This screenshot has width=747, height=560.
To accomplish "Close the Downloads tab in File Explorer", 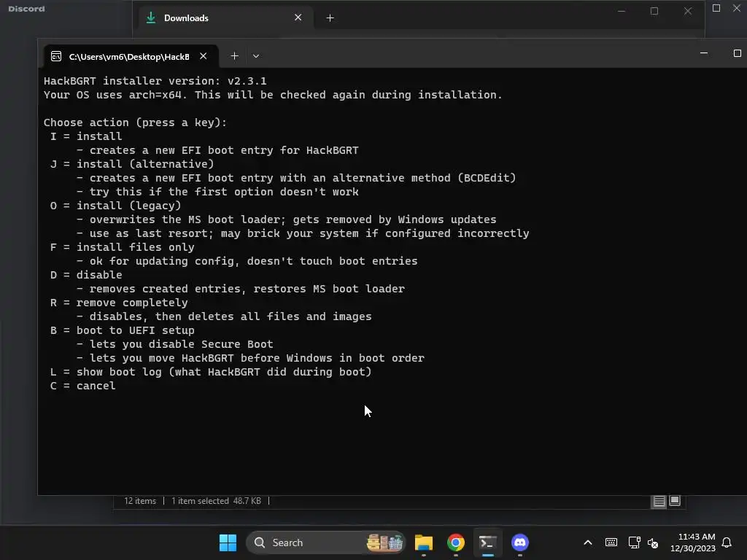I will tap(298, 17).
